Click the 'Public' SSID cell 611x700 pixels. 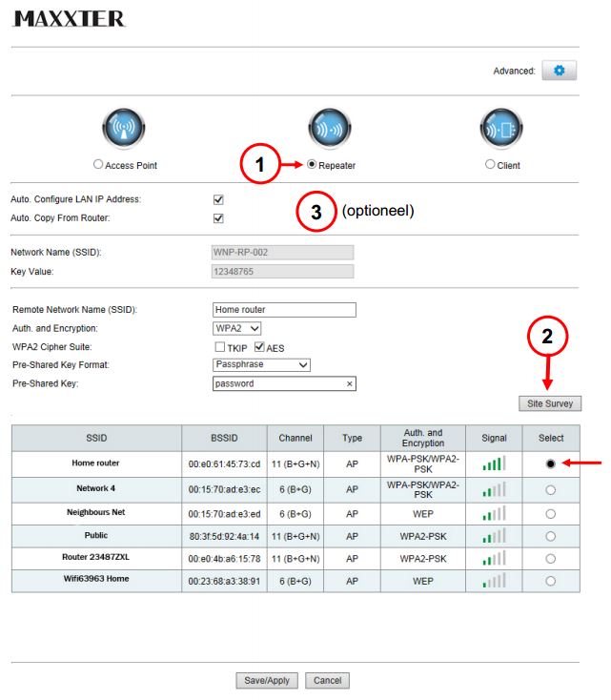(96, 536)
